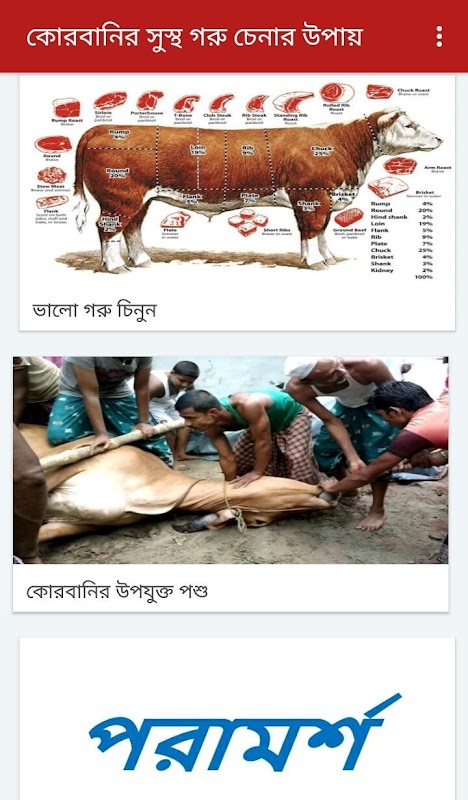The width and height of the screenshot is (468, 800).
Task: Click the T-Bone steak icon
Action: coord(186,103)
